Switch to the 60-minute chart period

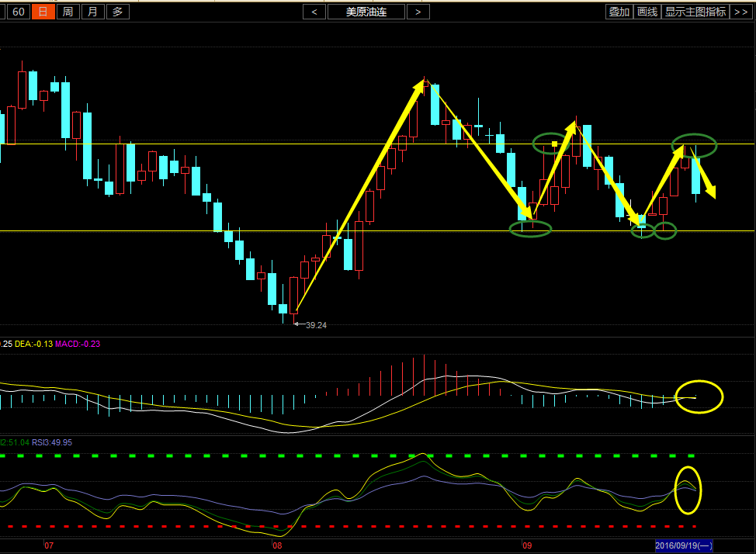point(19,12)
